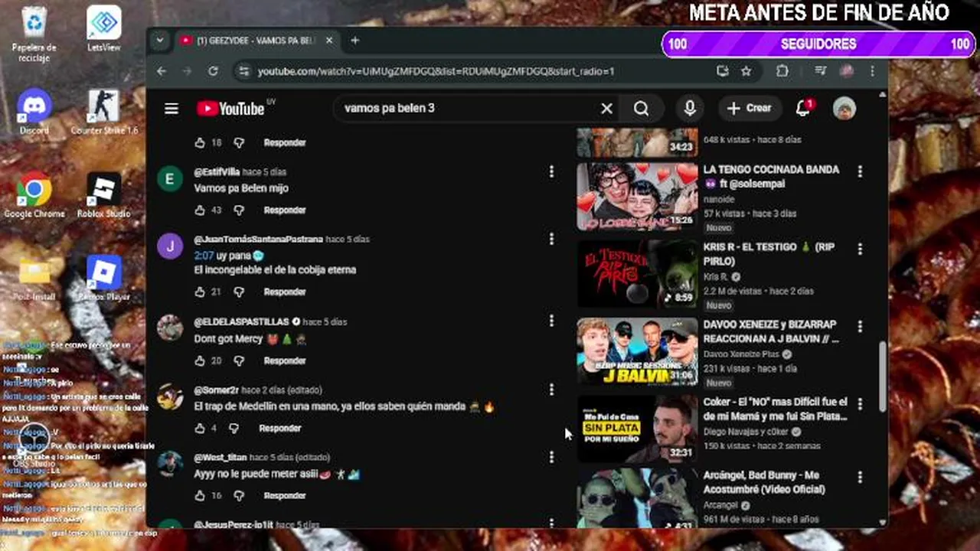Install app icon in address bar

722,71
